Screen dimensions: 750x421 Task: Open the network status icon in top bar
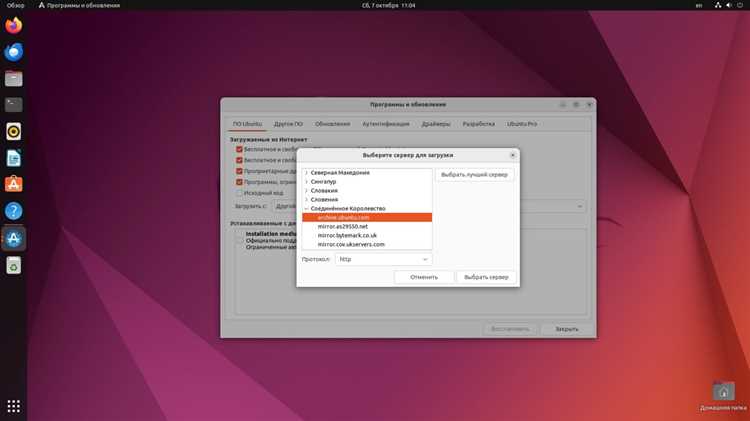tap(718, 5)
